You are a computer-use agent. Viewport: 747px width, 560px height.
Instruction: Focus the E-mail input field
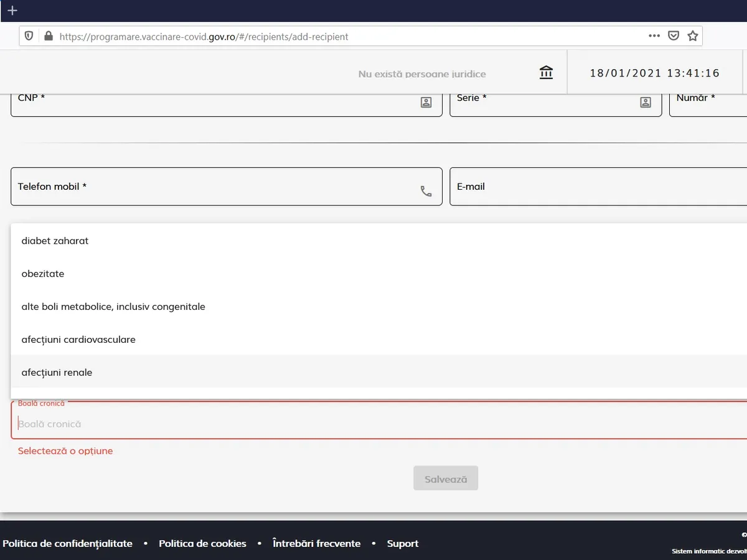[598, 187]
